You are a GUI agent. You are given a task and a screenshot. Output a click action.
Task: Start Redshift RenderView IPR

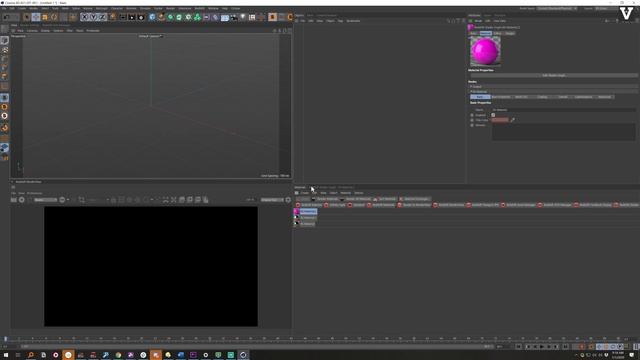[x=22, y=200]
